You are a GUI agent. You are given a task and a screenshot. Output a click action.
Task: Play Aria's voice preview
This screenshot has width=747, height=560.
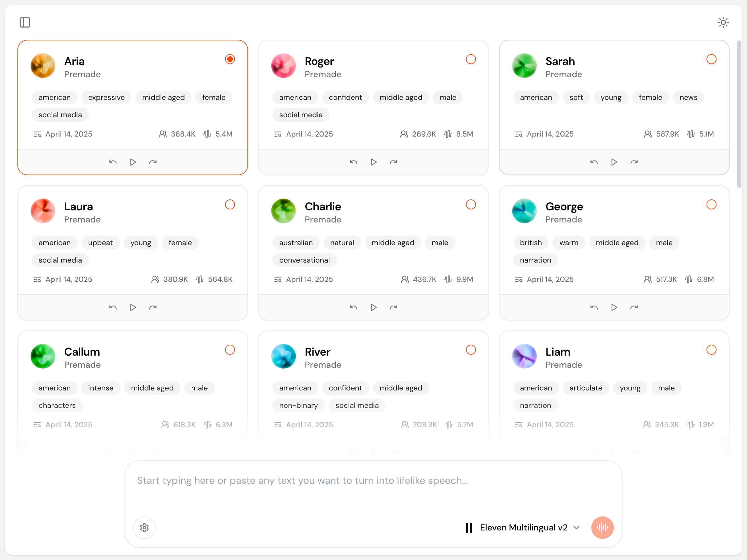tap(133, 162)
